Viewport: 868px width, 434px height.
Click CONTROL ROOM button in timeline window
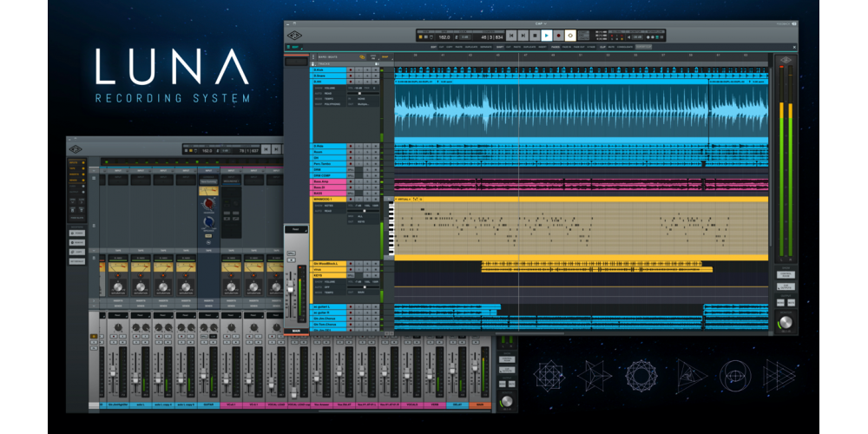(786, 274)
